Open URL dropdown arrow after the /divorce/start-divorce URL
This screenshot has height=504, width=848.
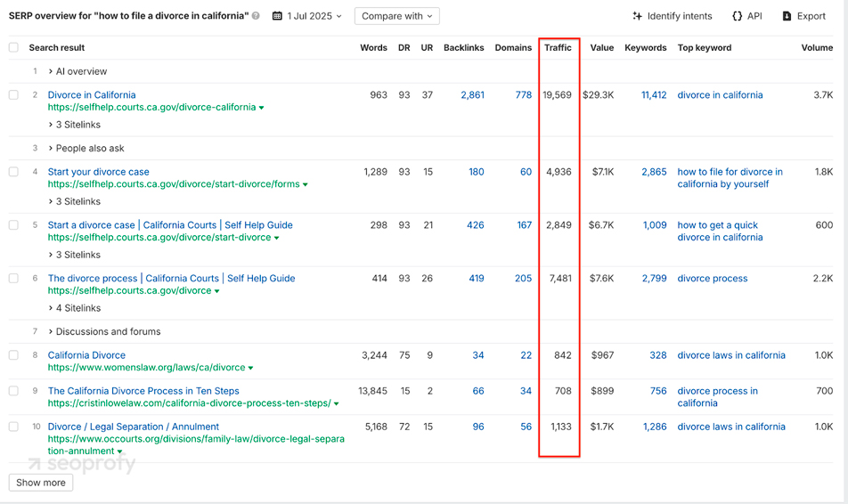point(276,238)
